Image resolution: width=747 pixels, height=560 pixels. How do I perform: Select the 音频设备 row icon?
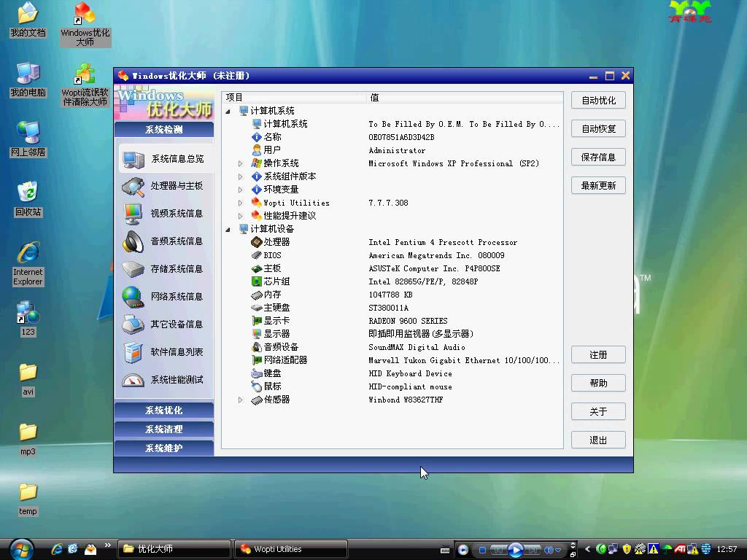[x=257, y=347]
